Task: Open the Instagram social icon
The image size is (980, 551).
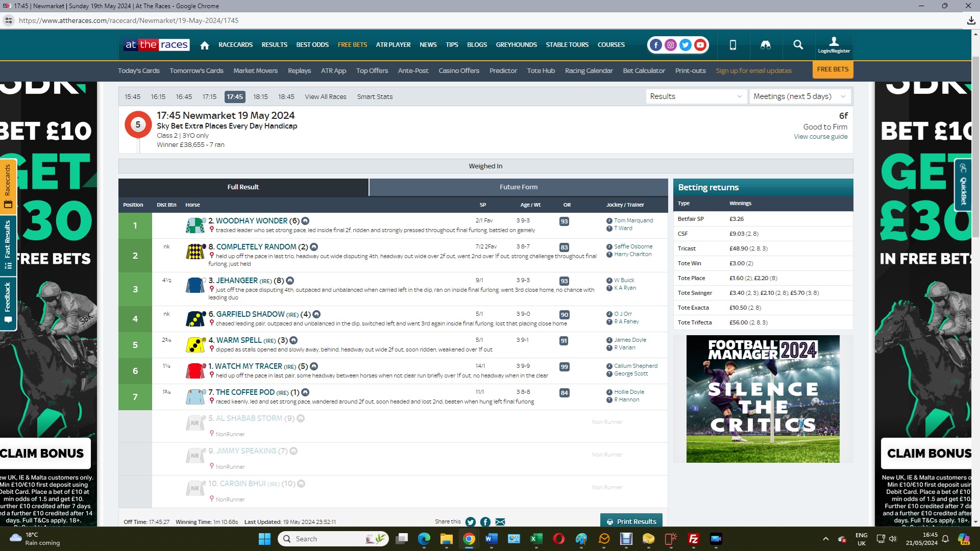Action: [671, 45]
